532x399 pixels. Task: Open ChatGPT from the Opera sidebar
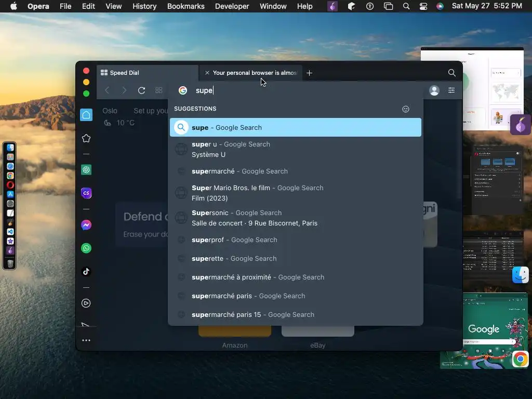86,170
